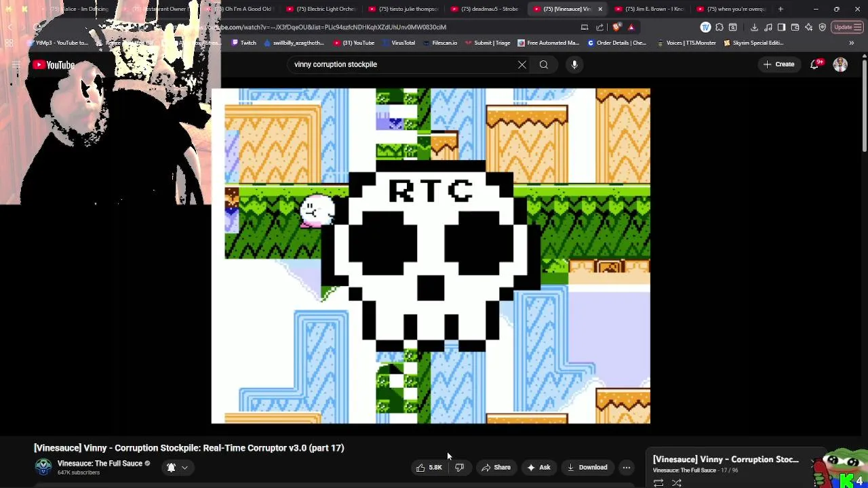
Task: Click the video player showing RTC skull
Action: 431,256
